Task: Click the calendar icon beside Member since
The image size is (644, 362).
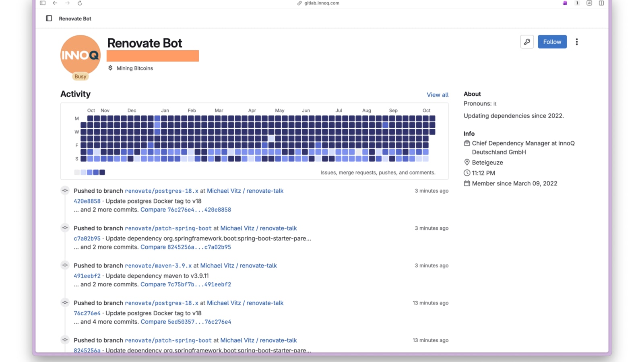Action: [x=467, y=183]
